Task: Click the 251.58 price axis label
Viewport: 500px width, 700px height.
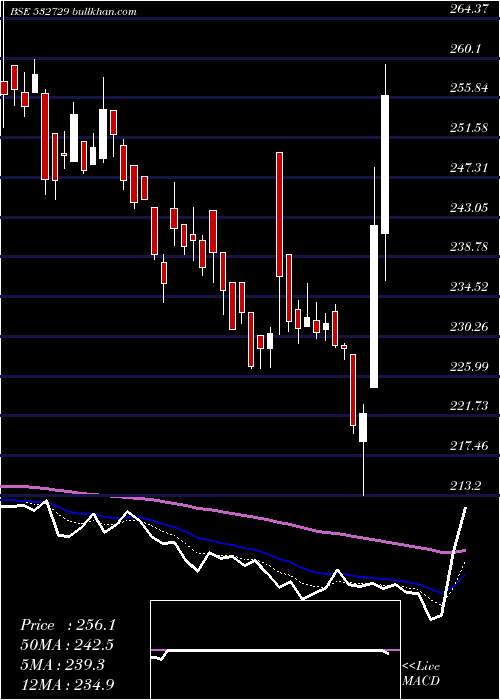Action: click(469, 128)
